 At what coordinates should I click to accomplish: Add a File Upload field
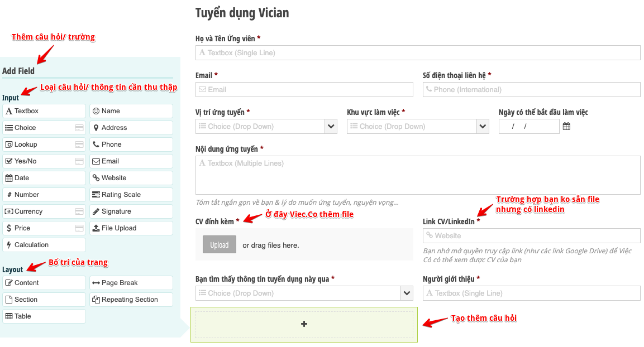coord(131,228)
